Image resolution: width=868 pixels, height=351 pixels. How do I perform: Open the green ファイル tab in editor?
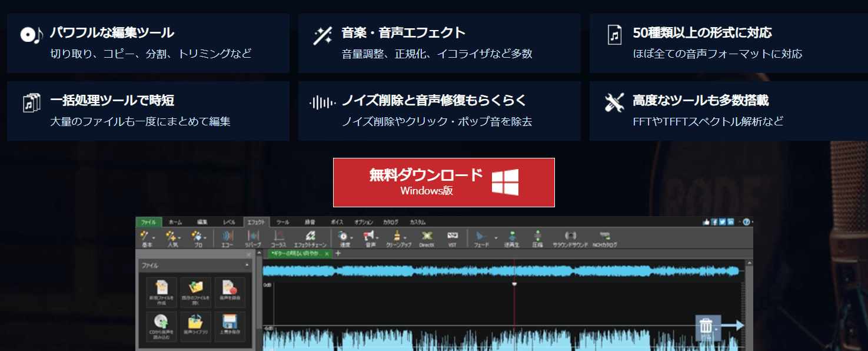(148, 222)
